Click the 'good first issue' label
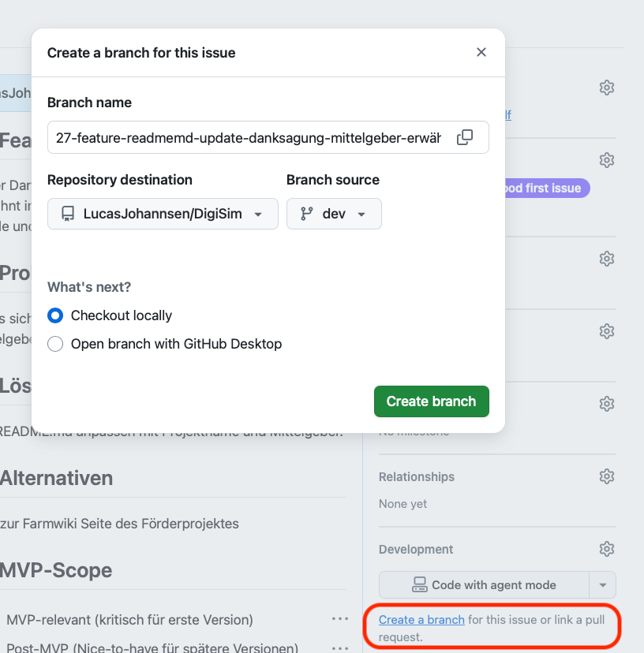The width and height of the screenshot is (644, 653). [x=546, y=188]
